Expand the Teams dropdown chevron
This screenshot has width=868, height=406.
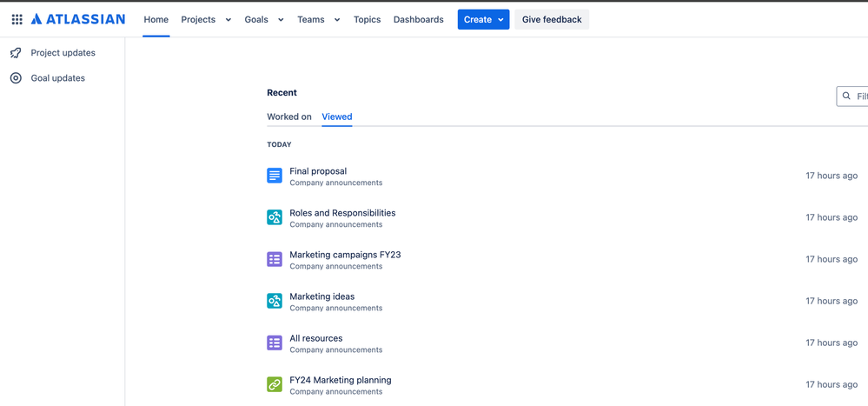[x=337, y=20]
